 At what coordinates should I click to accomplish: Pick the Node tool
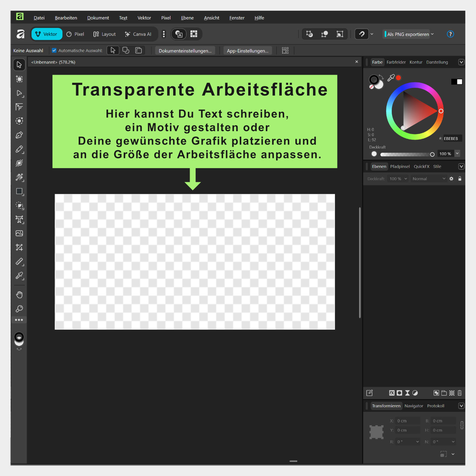(19, 93)
